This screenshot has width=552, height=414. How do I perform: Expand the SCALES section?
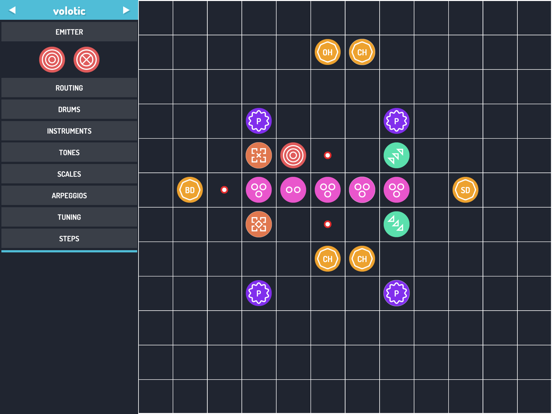coord(69,174)
